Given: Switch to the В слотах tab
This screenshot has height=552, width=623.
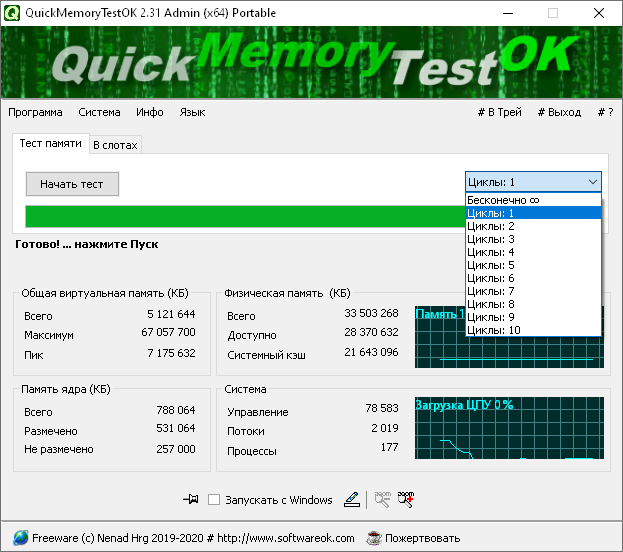Looking at the screenshot, I should [115, 145].
